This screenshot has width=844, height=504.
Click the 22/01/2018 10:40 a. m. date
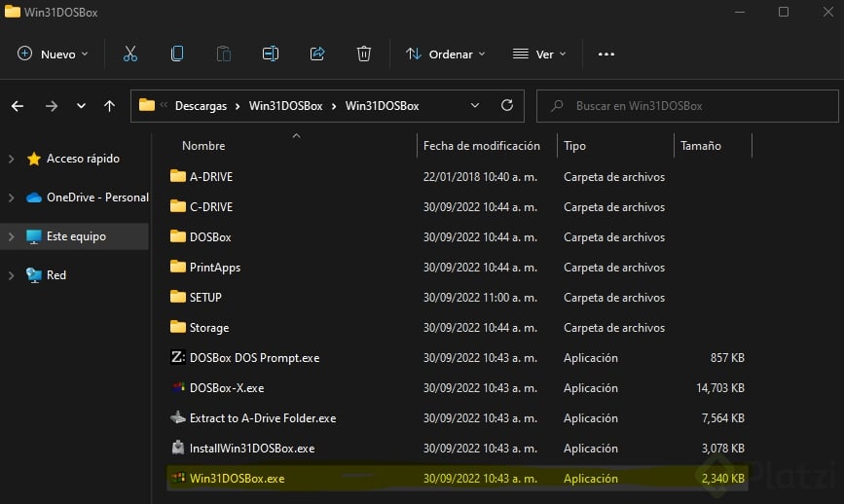pyautogui.click(x=480, y=176)
